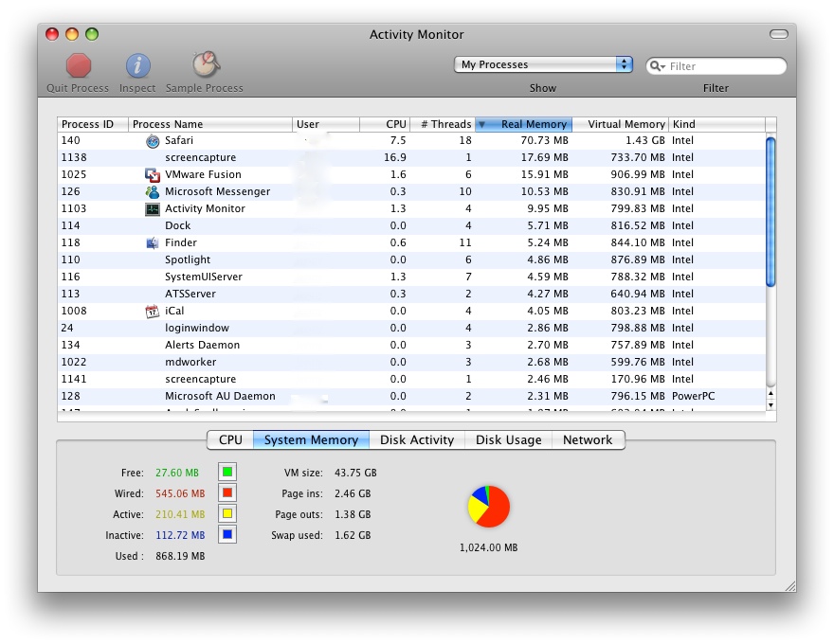Screen dimensions: 834x644
Task: Click the PowerPC kind cell
Action: click(693, 396)
